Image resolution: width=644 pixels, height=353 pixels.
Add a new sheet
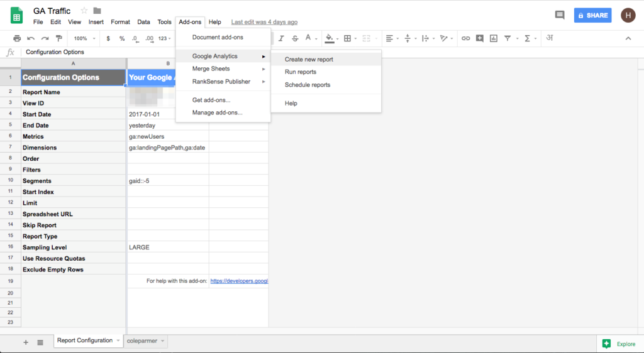[26, 342]
